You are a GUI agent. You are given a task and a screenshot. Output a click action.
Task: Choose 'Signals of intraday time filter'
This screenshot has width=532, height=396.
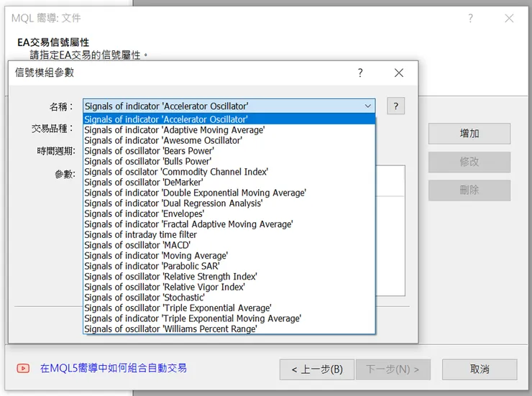pos(229,235)
